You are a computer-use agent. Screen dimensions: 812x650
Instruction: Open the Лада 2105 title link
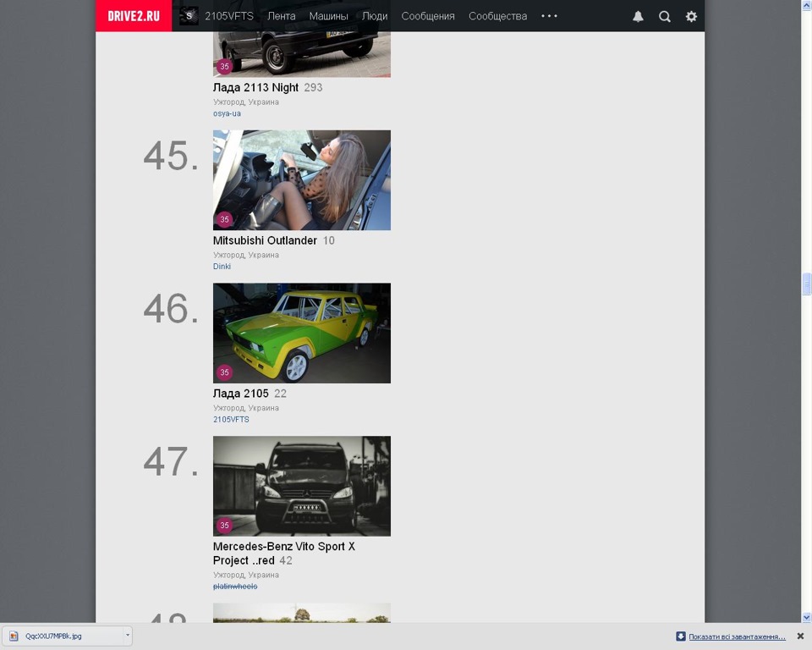[241, 394]
